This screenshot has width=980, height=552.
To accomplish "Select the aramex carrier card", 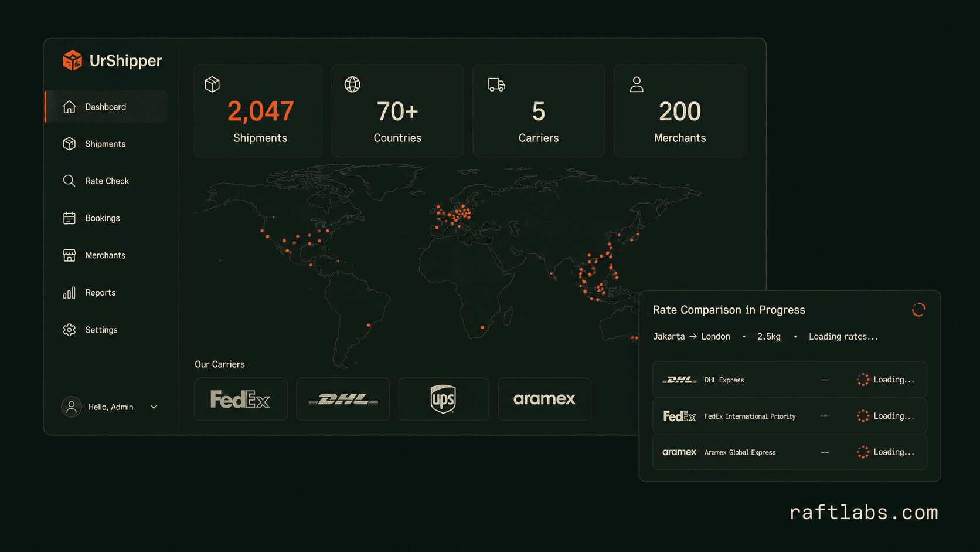I will click(x=545, y=399).
